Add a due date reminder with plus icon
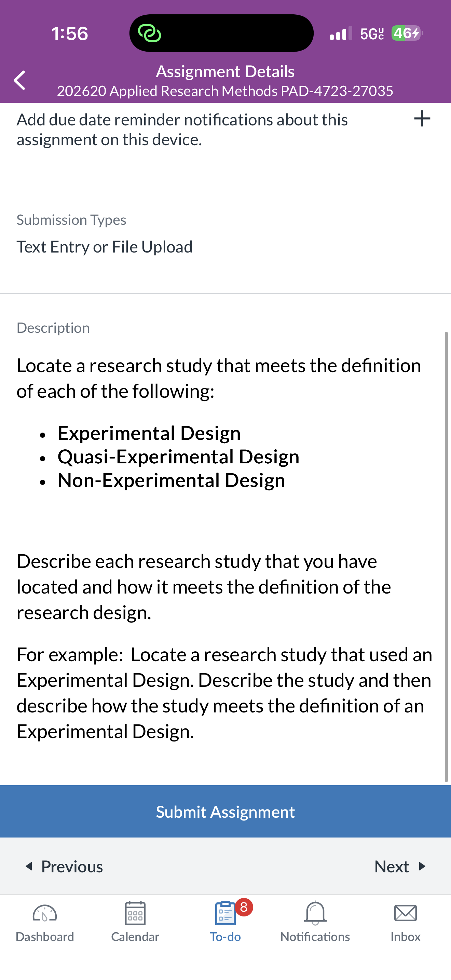Viewport: 451px width, 980px height. pyautogui.click(x=422, y=119)
